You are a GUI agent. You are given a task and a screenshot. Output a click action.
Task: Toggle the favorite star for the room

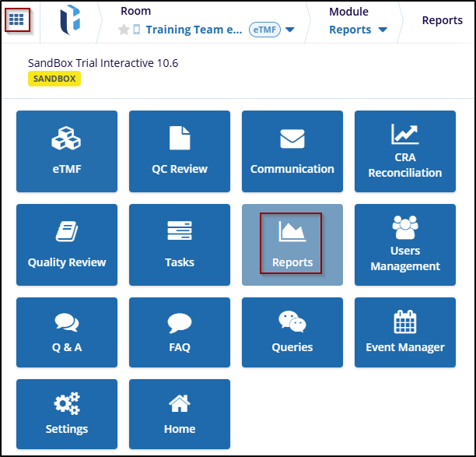point(123,30)
